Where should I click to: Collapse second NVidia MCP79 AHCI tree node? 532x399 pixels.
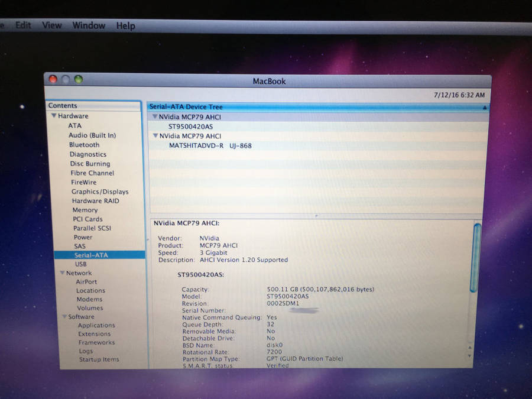pyautogui.click(x=155, y=136)
